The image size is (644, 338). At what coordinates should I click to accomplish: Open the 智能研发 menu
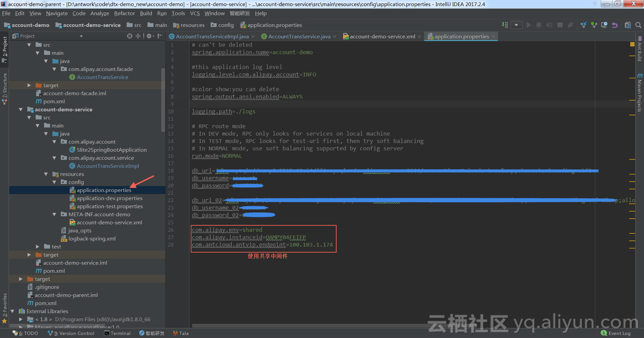pos(239,13)
